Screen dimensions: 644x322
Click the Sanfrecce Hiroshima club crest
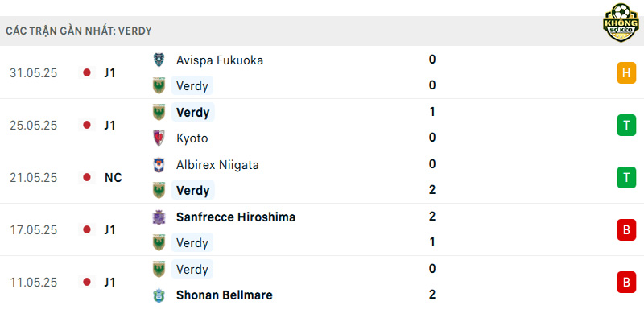point(159,217)
